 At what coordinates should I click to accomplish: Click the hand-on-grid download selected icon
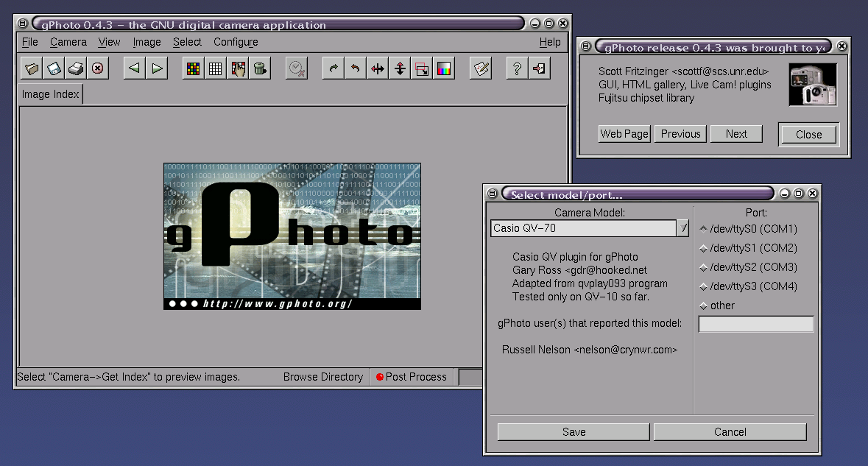tap(238, 68)
